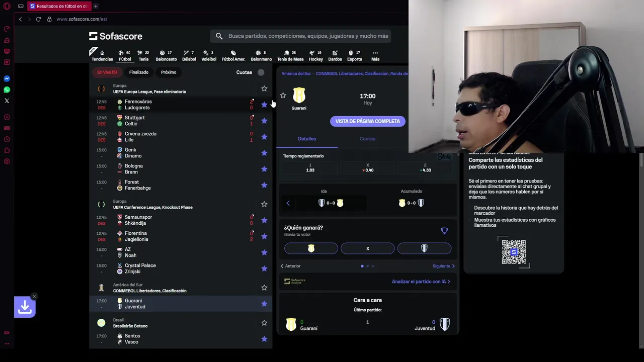The image size is (644, 362).
Task: Switch to Finalizado filter
Action: (x=139, y=72)
